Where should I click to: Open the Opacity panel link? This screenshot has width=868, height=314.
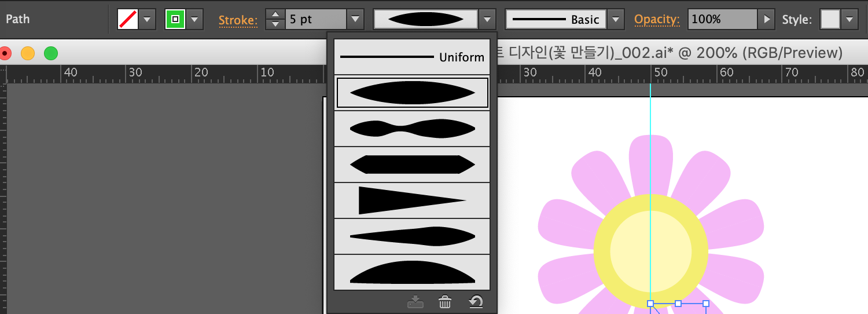click(x=657, y=19)
